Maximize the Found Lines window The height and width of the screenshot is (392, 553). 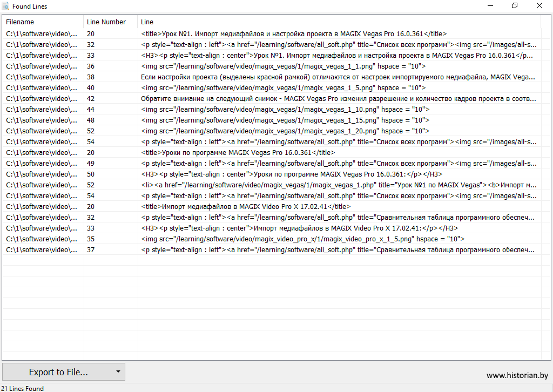click(x=515, y=6)
